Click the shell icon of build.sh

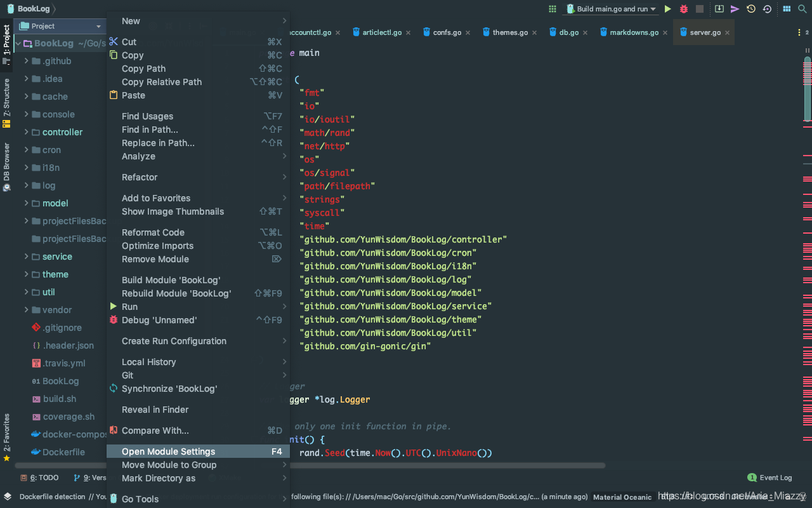coord(36,399)
